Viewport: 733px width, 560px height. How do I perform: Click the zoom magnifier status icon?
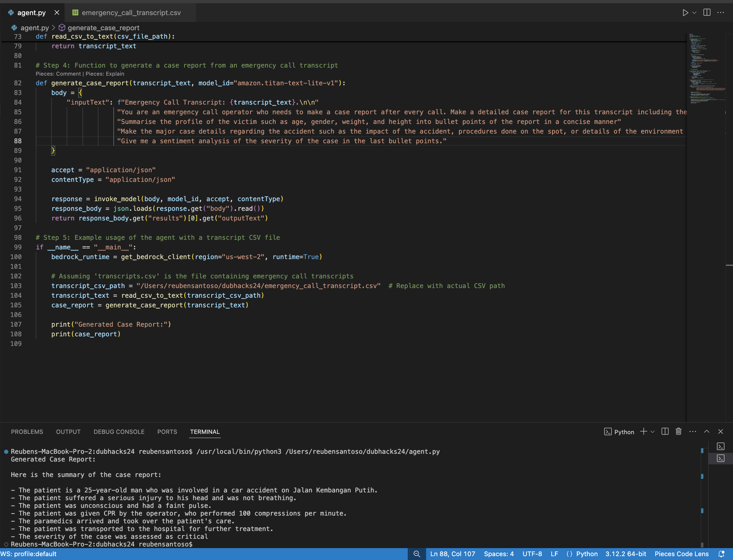(x=416, y=554)
